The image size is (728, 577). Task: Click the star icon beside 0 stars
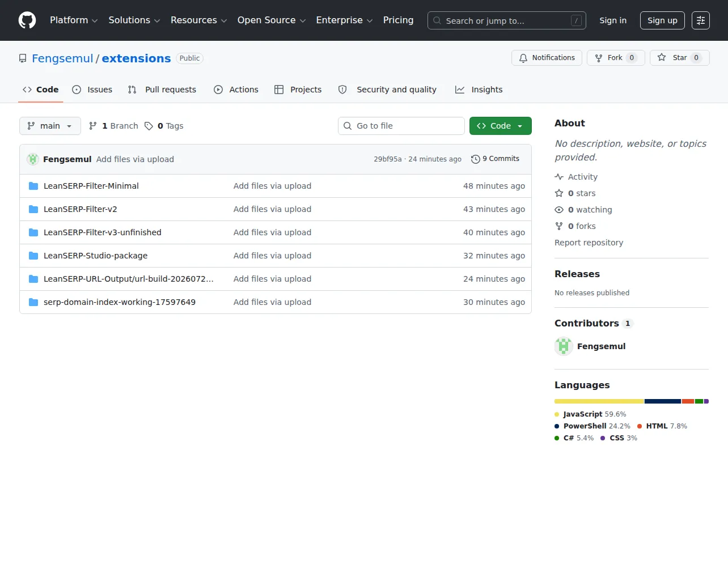[x=559, y=193]
